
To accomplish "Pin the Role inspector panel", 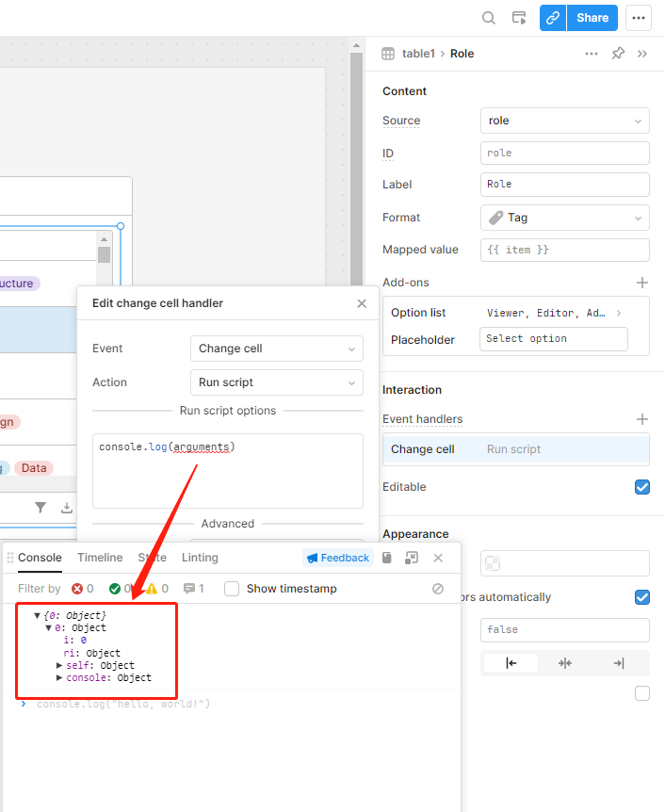I will 618,54.
